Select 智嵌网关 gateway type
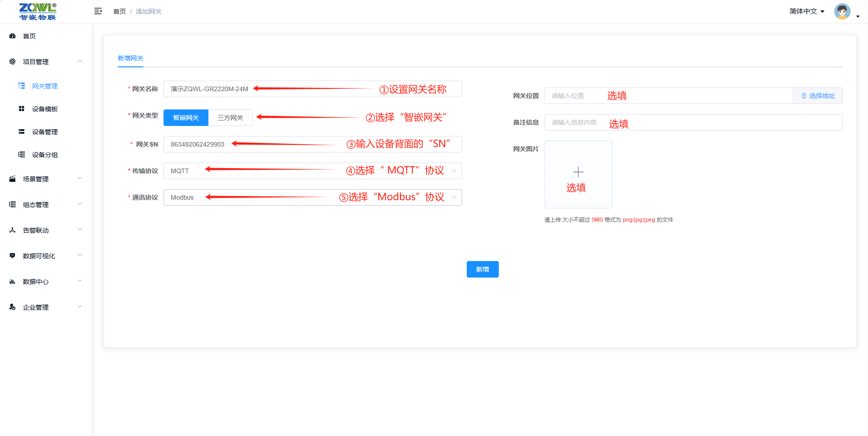Screen dimensions: 868x436 click(186, 118)
